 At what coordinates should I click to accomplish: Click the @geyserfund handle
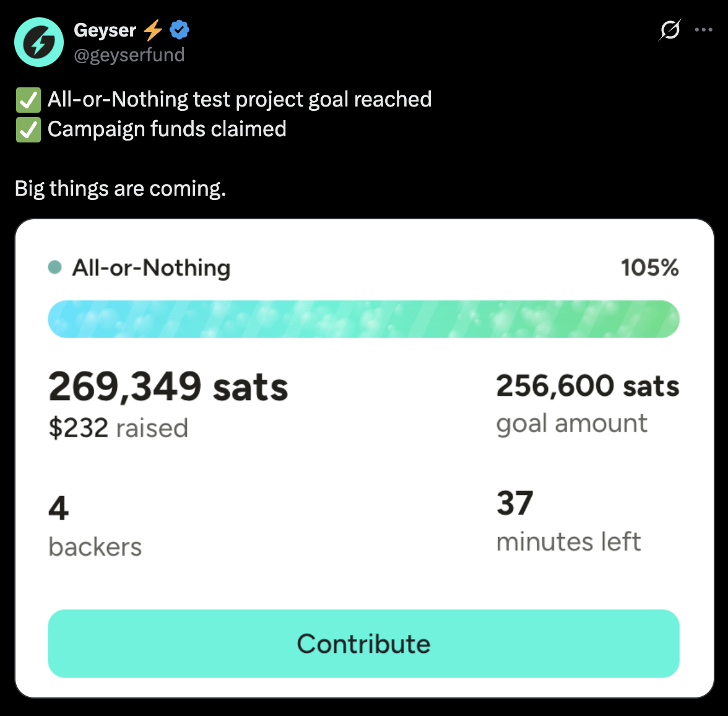coord(129,55)
